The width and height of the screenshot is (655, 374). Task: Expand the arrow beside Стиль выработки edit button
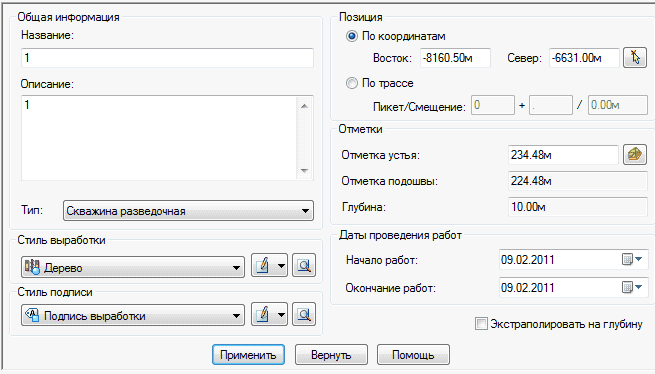[x=282, y=265]
